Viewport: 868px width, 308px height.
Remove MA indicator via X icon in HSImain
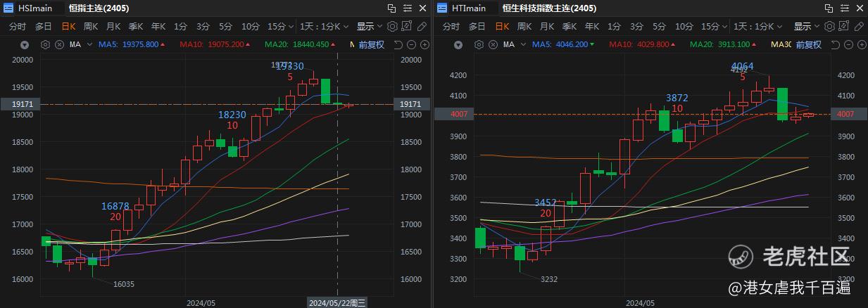(x=60, y=44)
